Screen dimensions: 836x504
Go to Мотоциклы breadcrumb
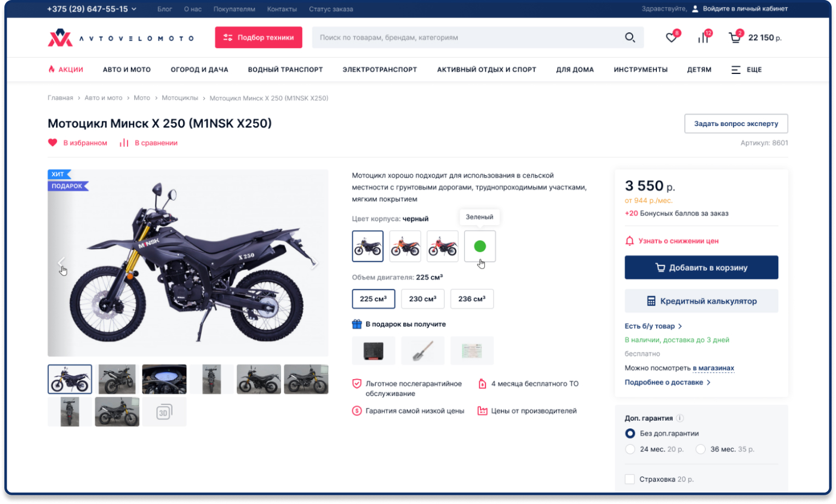click(x=180, y=98)
